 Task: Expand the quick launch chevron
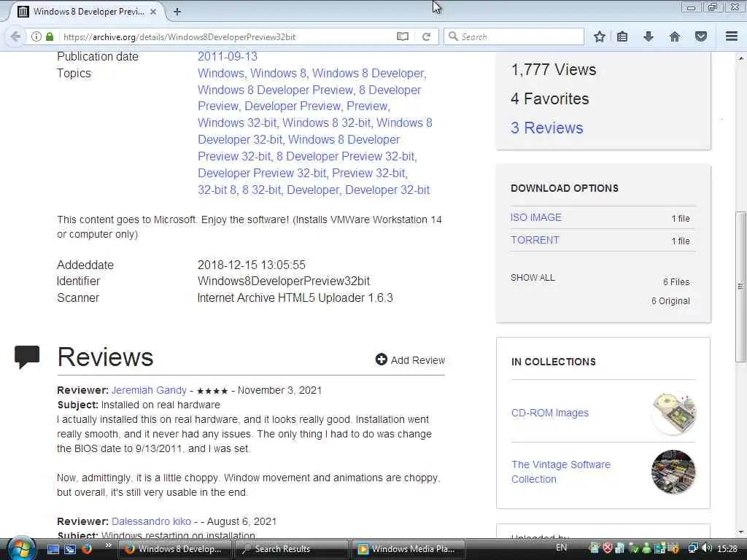pyautogui.click(x=108, y=545)
